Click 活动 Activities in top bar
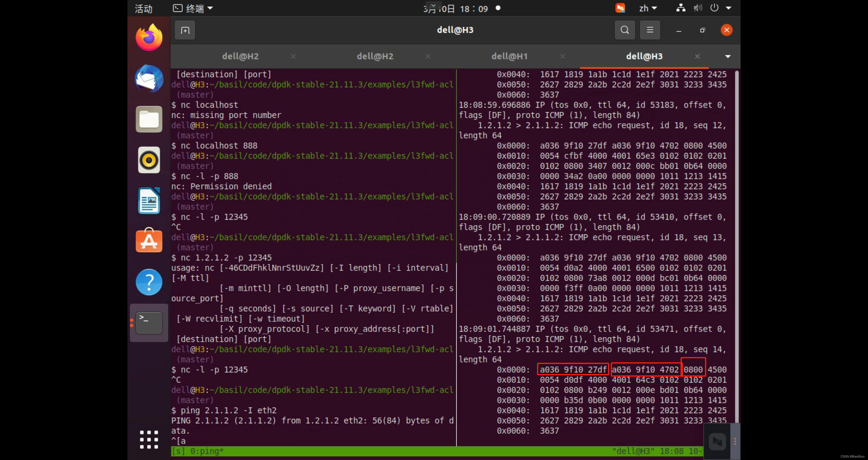Screen dimensions: 868x460 [144, 8]
